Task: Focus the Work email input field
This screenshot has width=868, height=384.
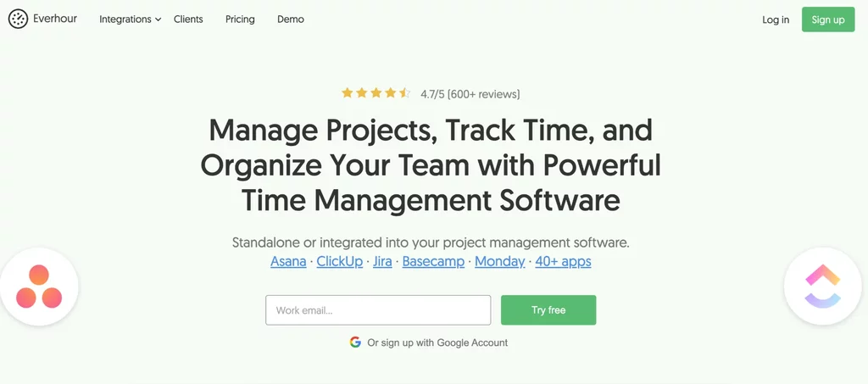Action: (378, 310)
